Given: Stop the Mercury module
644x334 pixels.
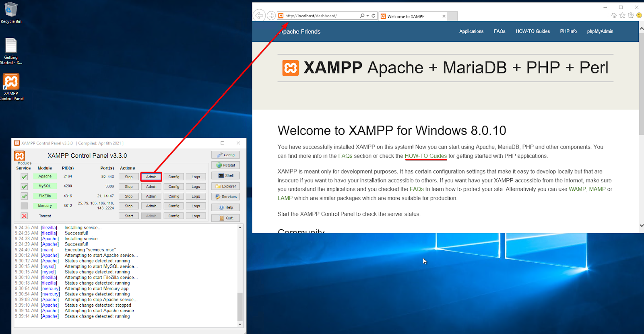Looking at the screenshot, I should [x=129, y=206].
